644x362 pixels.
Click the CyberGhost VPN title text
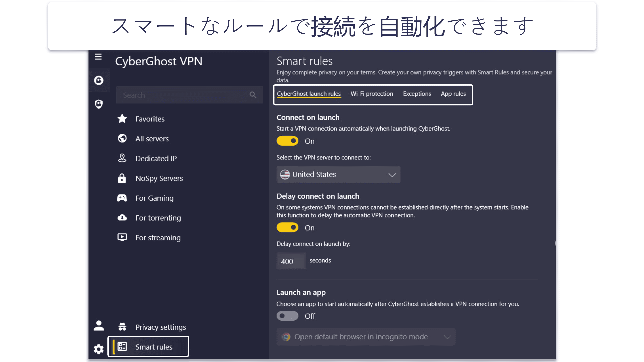point(159,62)
